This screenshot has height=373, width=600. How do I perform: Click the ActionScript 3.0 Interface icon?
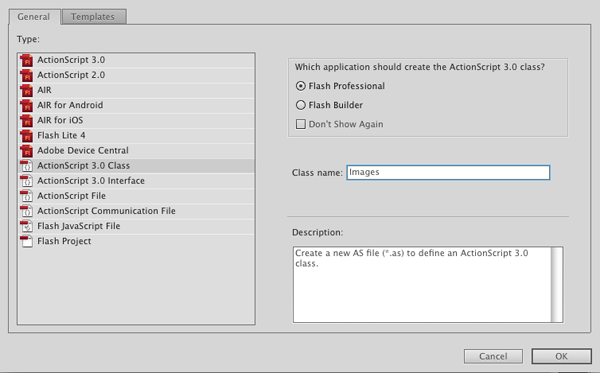26,181
